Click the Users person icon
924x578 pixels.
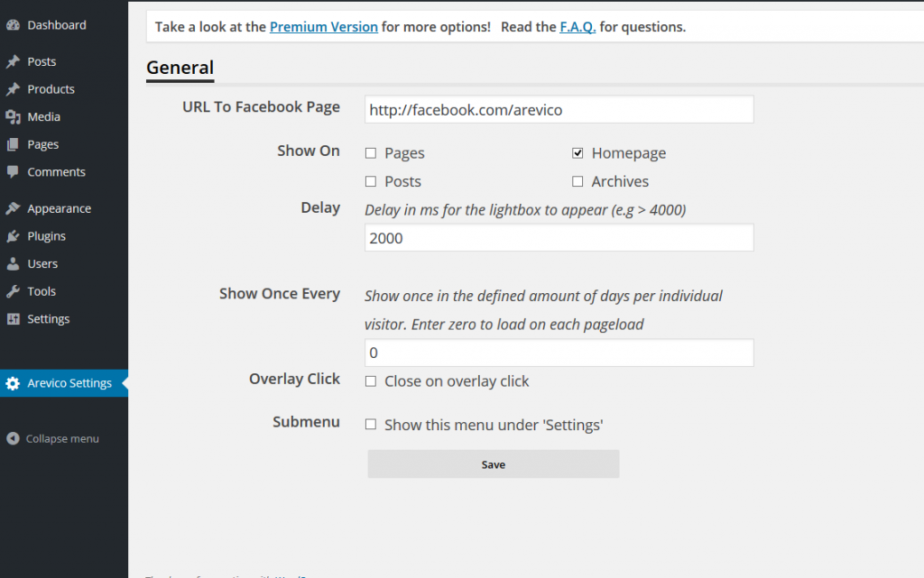click(13, 263)
